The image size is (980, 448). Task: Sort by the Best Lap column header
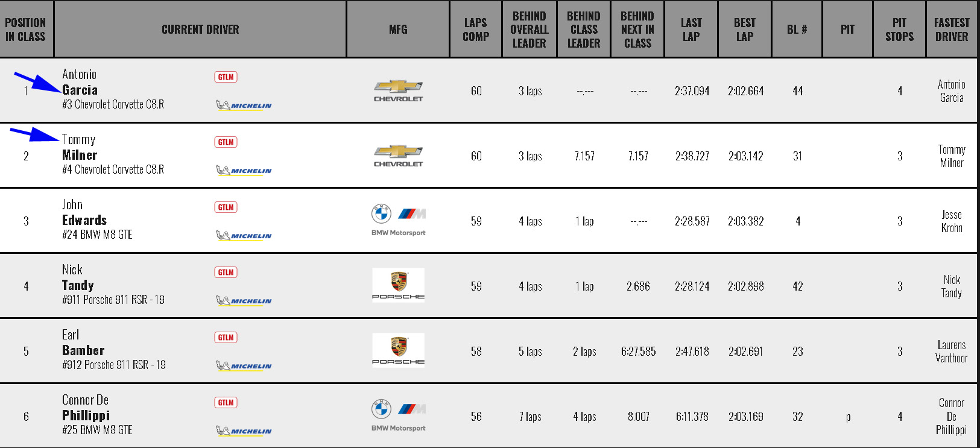745,30
